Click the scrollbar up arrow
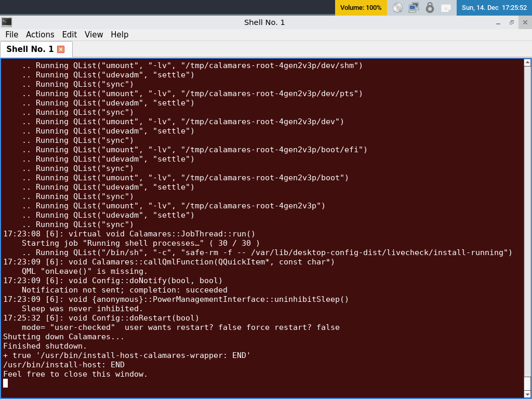 pos(527,63)
